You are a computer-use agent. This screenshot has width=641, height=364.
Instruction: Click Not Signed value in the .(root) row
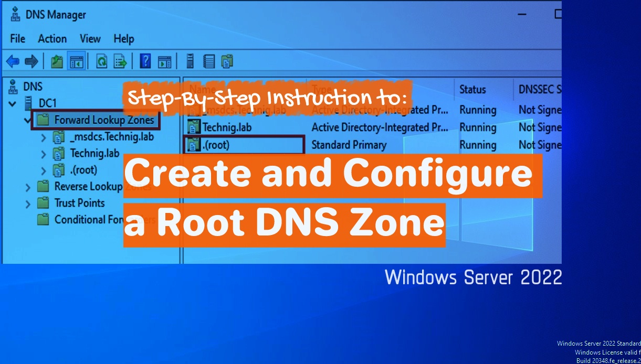click(540, 145)
